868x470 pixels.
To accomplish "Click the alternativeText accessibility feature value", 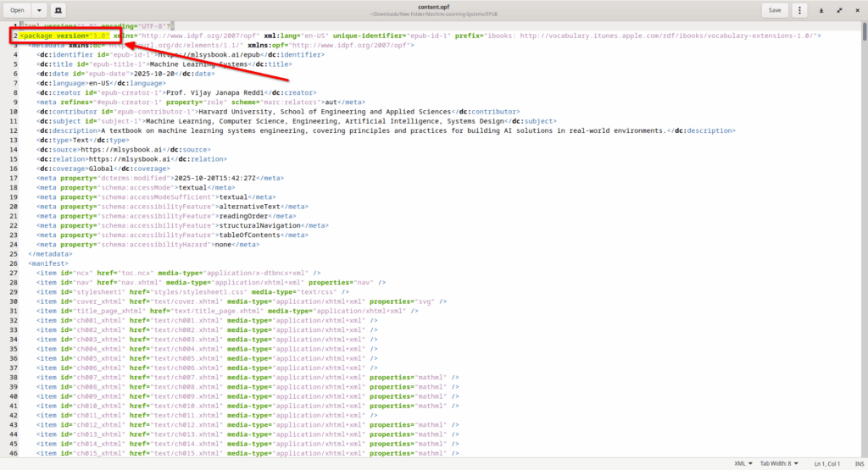I will pos(250,207).
